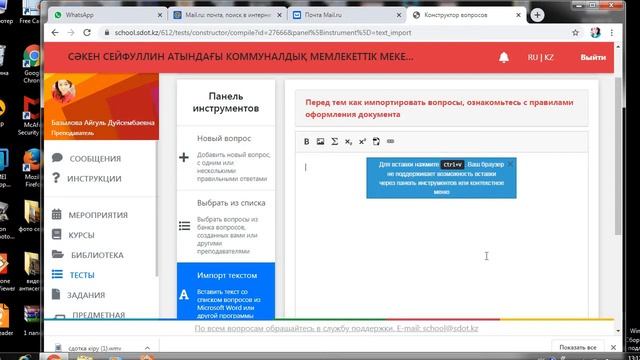
Task: Apply superscript formatting
Action: 362,142
